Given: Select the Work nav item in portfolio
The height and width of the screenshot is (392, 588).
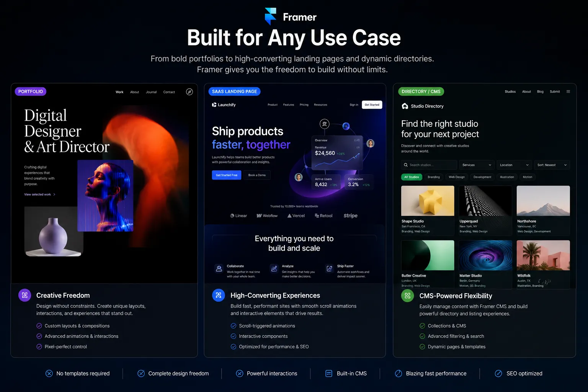Looking at the screenshot, I should pos(119,92).
